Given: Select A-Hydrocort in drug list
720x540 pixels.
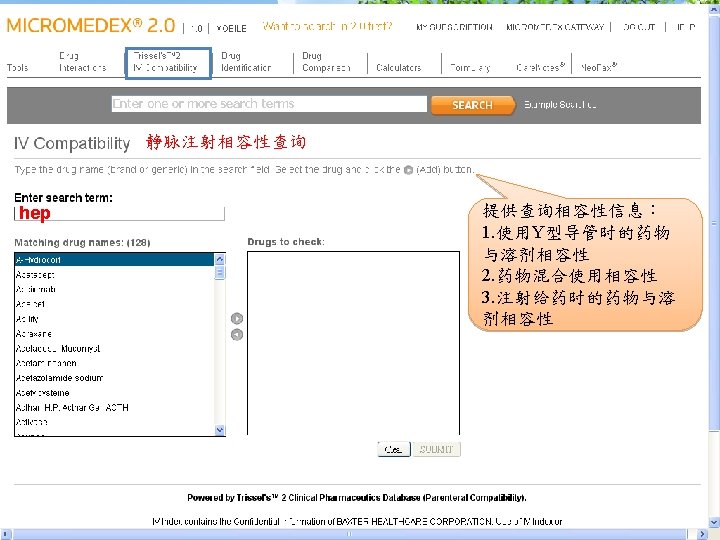Looking at the screenshot, I should pyautogui.click(x=114, y=260).
